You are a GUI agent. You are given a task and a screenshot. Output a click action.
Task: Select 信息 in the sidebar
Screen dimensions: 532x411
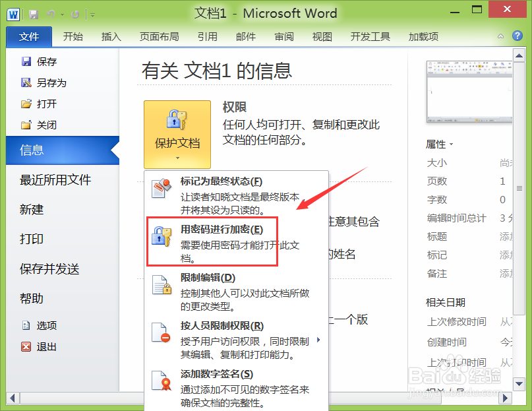tap(63, 150)
